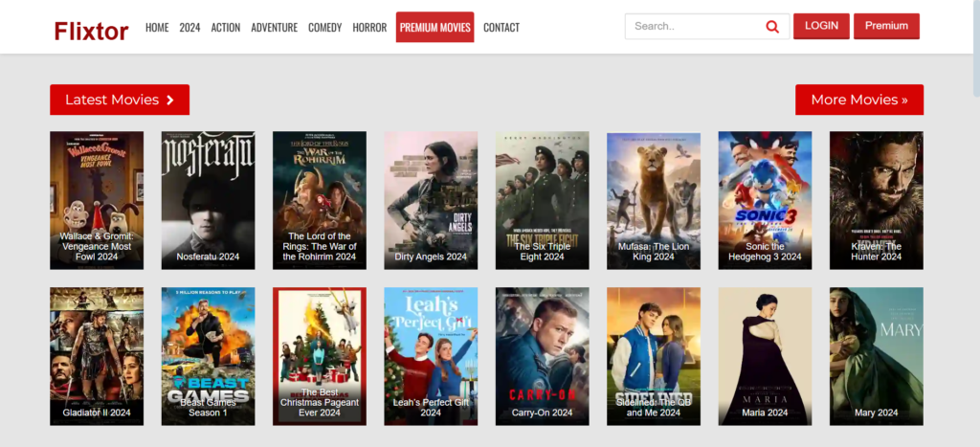The width and height of the screenshot is (980, 447).
Task: Open The War of the Rohirrim poster
Action: [x=320, y=200]
